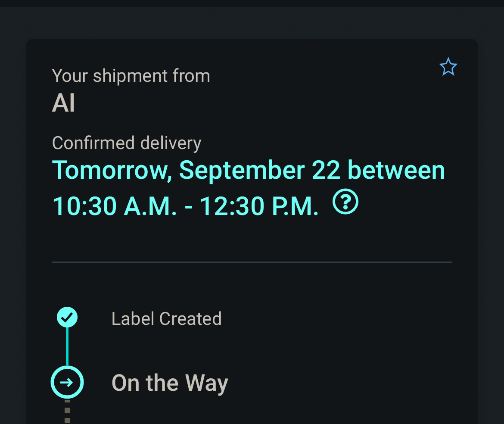This screenshot has width=504, height=424.
Task: Click the word "between" in delivery text
Action: click(x=396, y=170)
